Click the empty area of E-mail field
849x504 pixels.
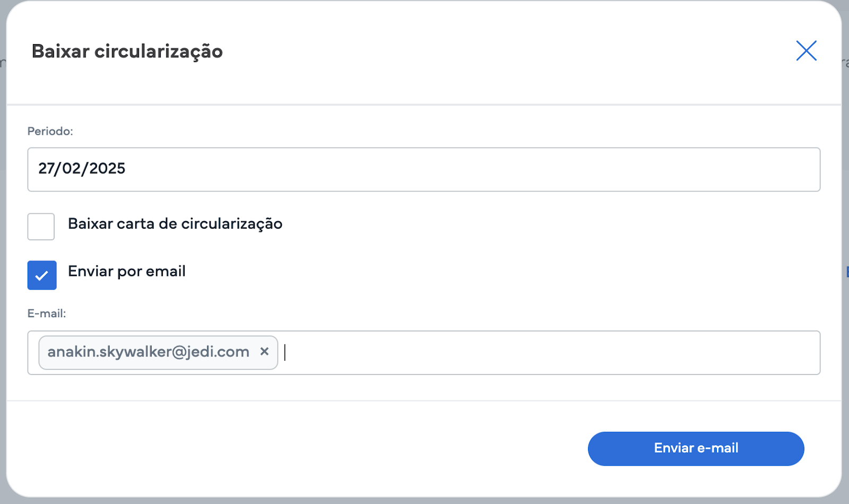click(x=552, y=353)
